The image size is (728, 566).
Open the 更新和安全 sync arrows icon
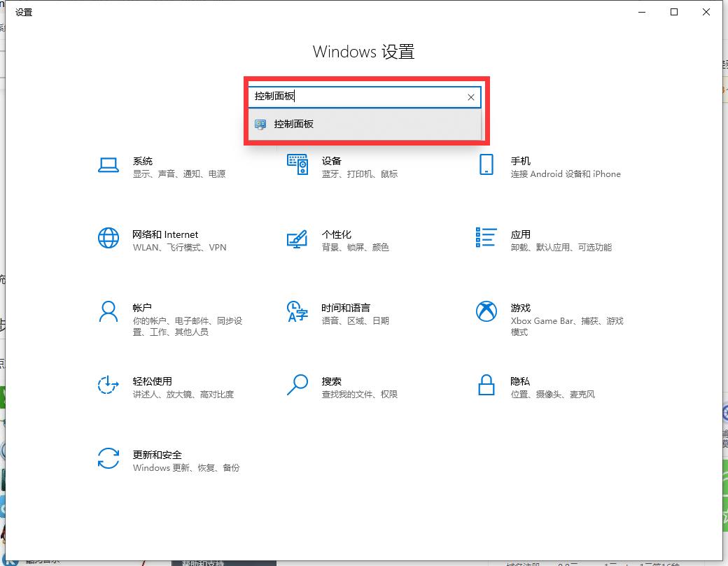[108, 459]
